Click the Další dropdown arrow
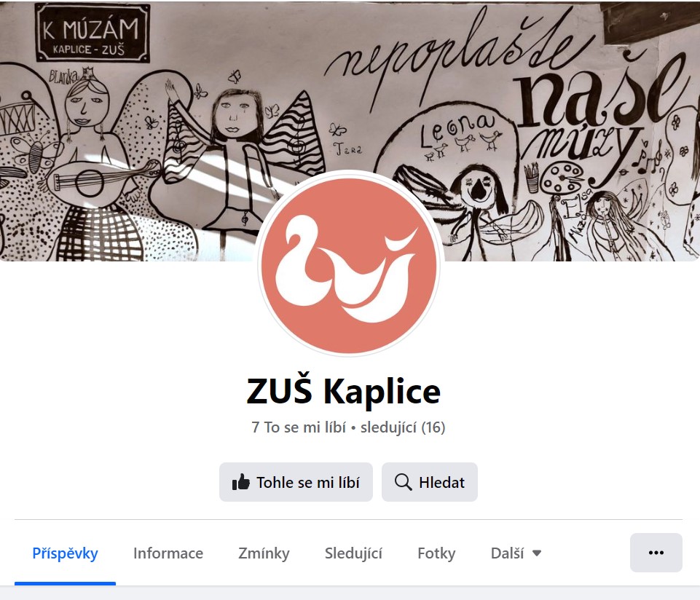 [x=537, y=553]
